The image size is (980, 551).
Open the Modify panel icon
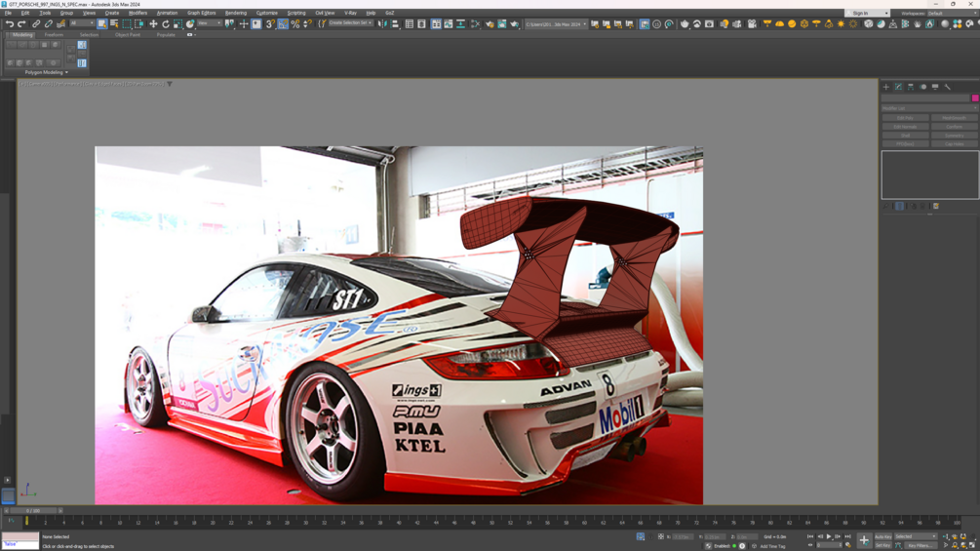[898, 87]
